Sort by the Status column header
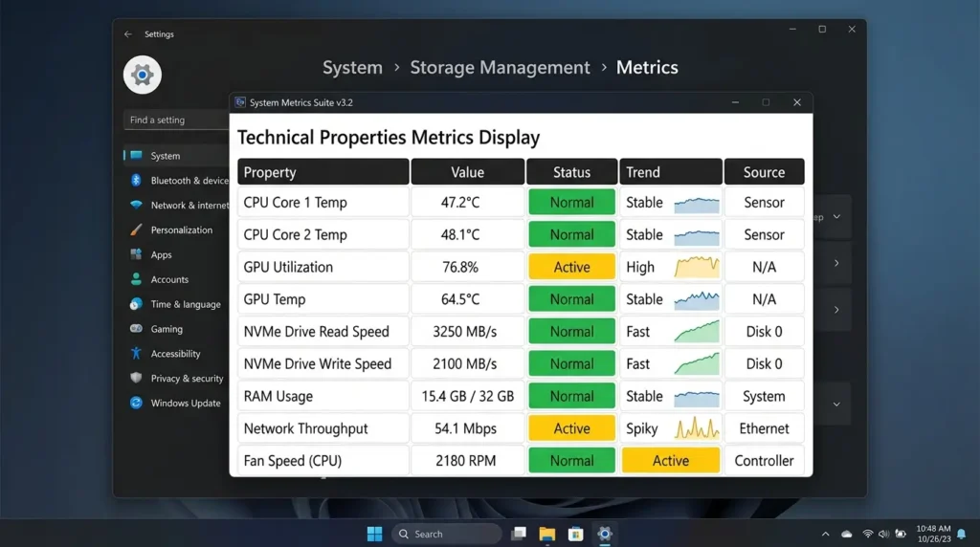 pos(572,172)
